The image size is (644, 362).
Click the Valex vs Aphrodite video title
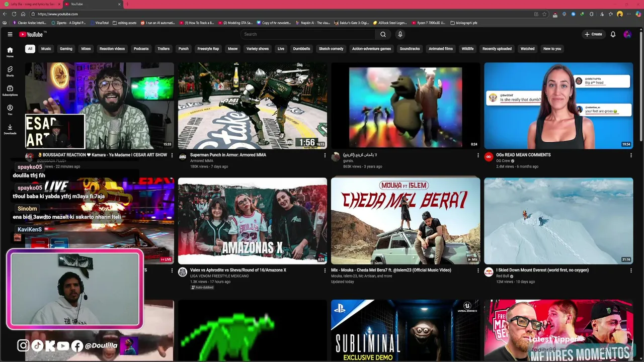238,270
